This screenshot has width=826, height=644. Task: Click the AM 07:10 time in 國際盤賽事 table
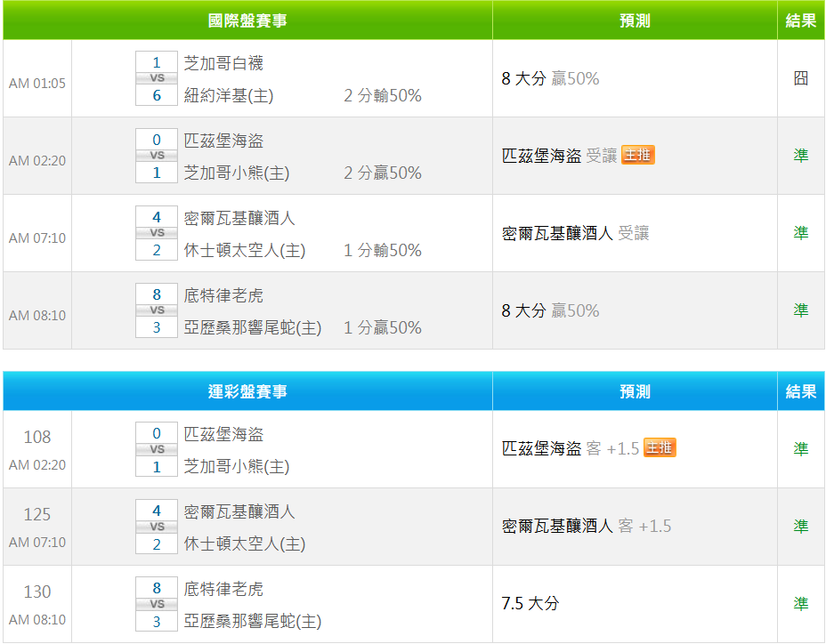click(37, 238)
